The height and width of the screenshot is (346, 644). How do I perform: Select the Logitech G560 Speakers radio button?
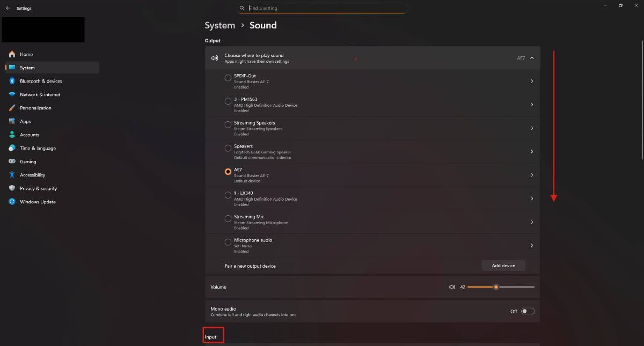pyautogui.click(x=228, y=148)
